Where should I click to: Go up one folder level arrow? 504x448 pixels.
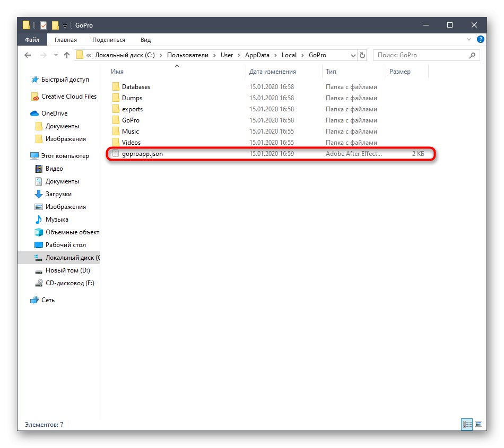tap(67, 55)
